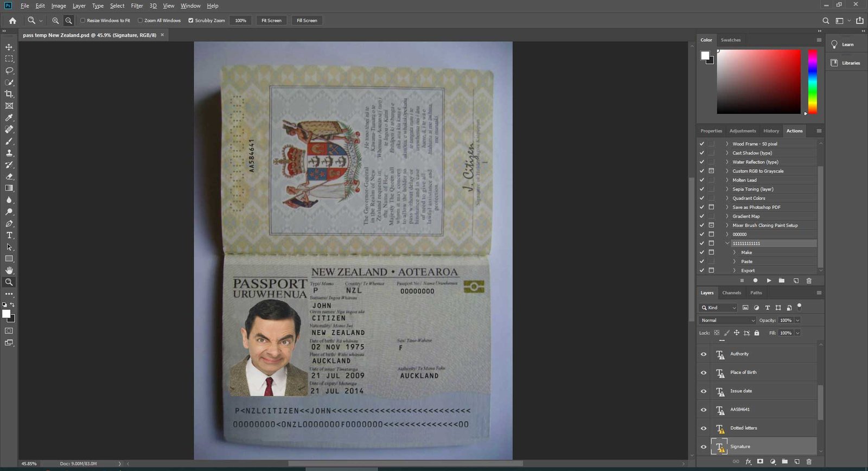Screen dimensions: 868x471
Task: Enable Resize Windows to Fit checkbox
Action: point(83,21)
